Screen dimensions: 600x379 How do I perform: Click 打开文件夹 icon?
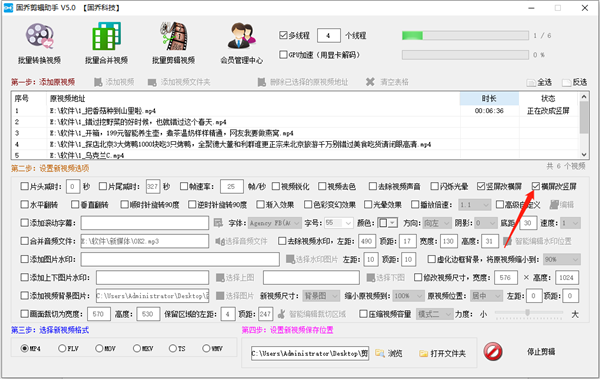click(x=423, y=353)
